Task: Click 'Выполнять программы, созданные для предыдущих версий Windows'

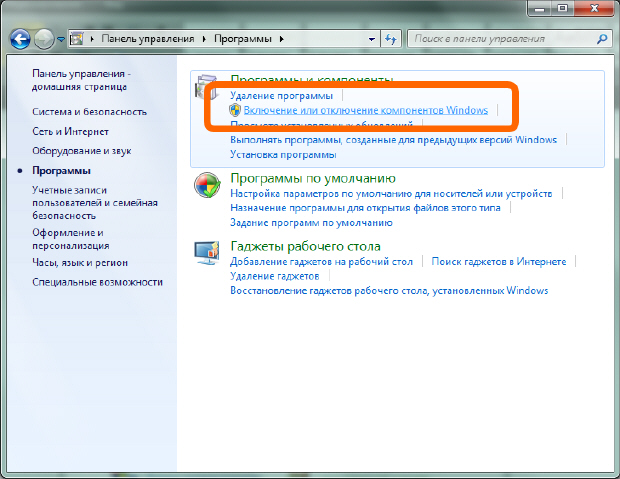Action: (x=393, y=140)
